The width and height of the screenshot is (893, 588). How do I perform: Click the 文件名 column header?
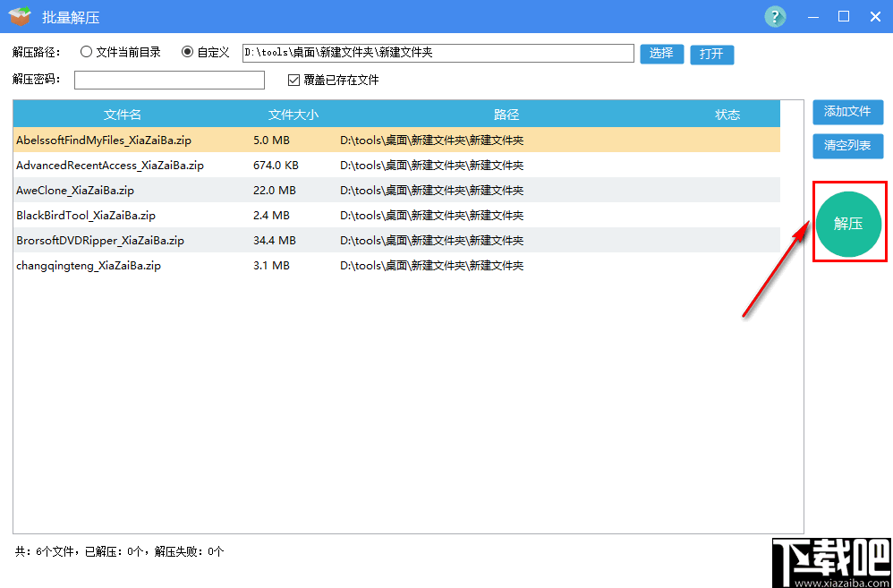point(123,114)
